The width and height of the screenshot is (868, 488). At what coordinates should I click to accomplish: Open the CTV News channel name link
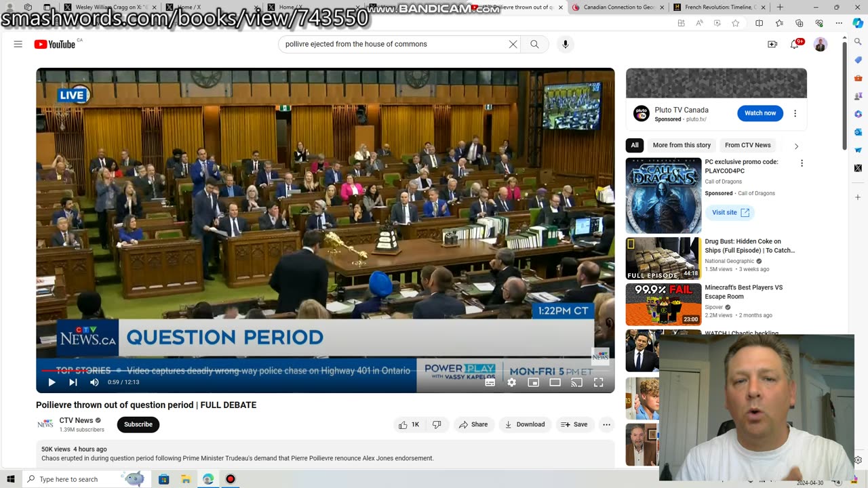76,420
